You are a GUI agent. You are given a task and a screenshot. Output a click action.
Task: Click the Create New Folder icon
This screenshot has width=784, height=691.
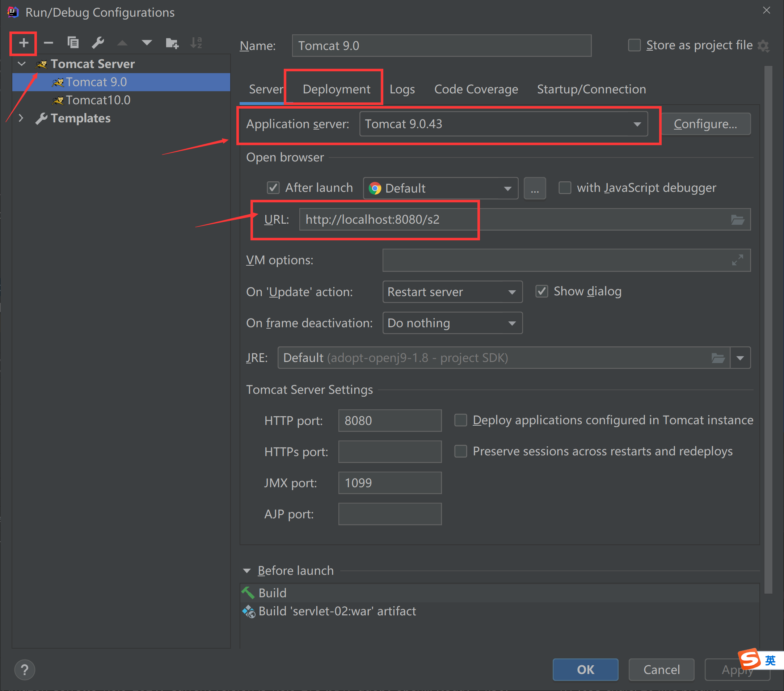(x=172, y=43)
